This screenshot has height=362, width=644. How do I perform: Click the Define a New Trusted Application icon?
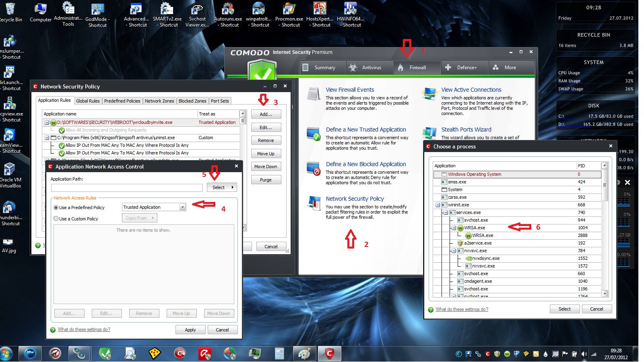[314, 134]
